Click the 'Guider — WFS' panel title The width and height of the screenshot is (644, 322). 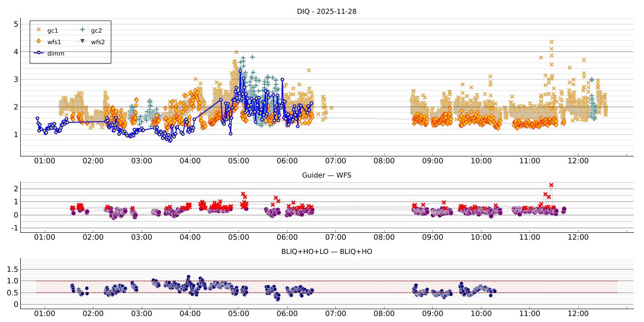click(x=327, y=175)
